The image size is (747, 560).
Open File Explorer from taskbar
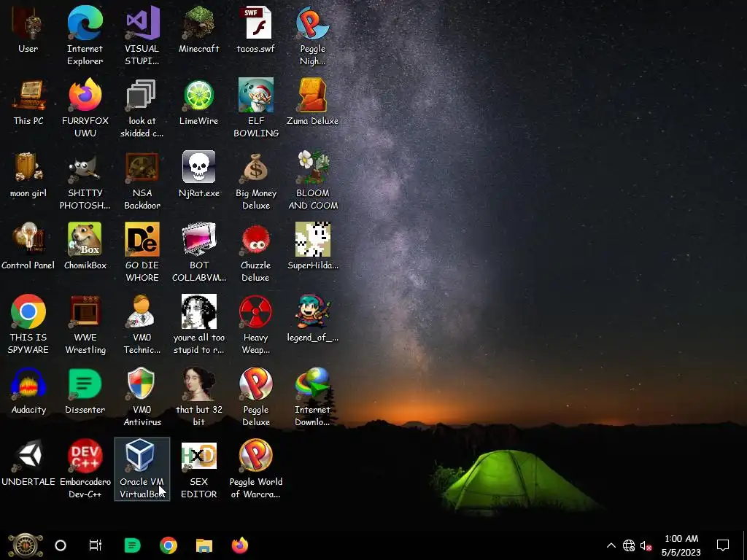click(x=204, y=545)
